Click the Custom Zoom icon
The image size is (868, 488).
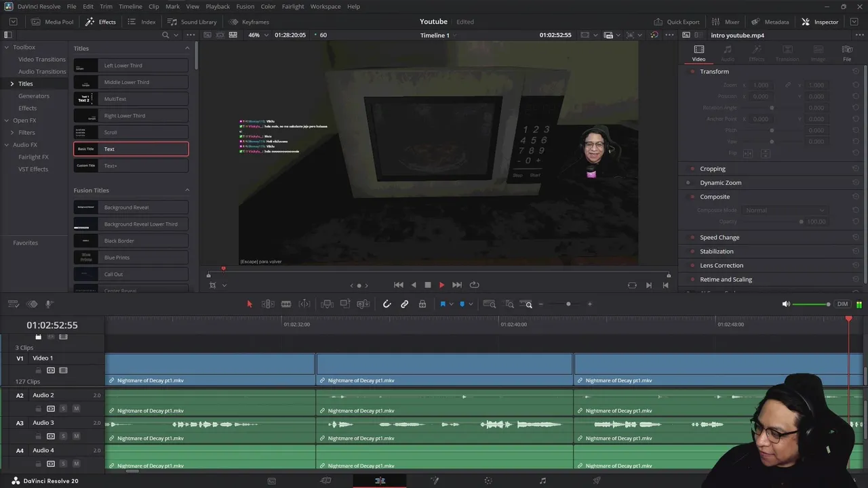click(x=526, y=304)
